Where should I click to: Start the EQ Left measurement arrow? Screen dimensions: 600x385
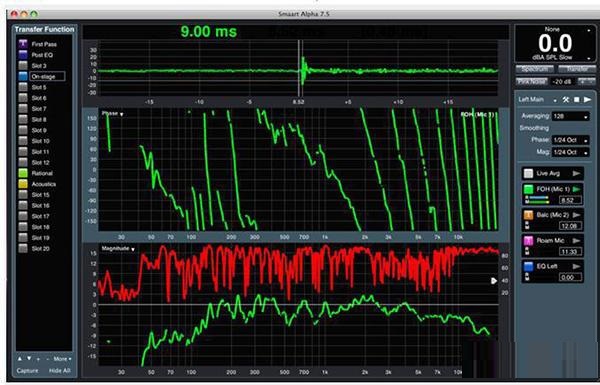click(576, 266)
